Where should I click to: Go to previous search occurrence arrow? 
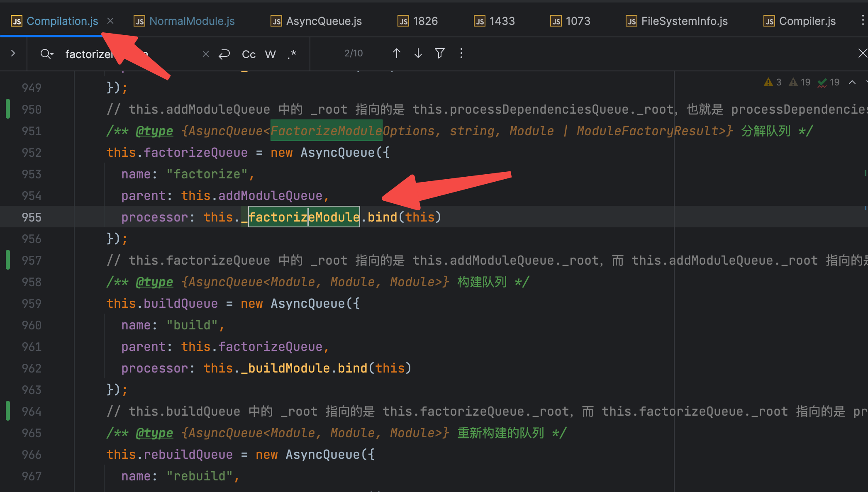pyautogui.click(x=396, y=54)
